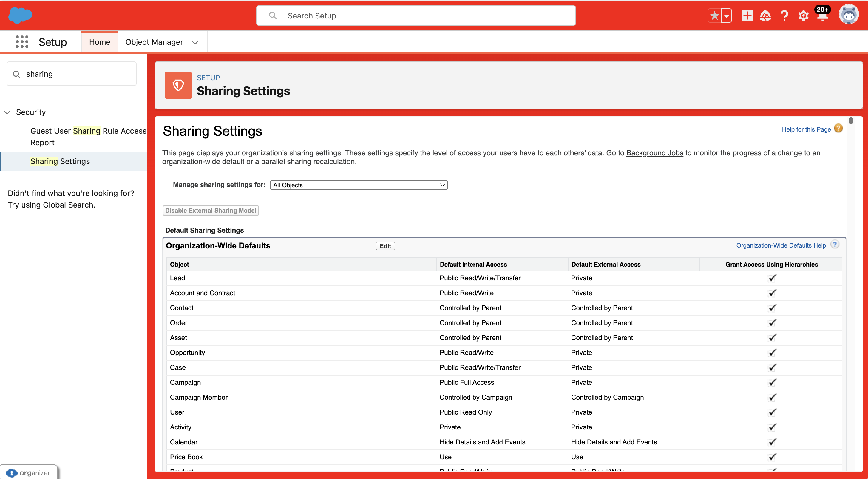The height and width of the screenshot is (479, 868).
Task: Click the Lead object row label
Action: [177, 278]
